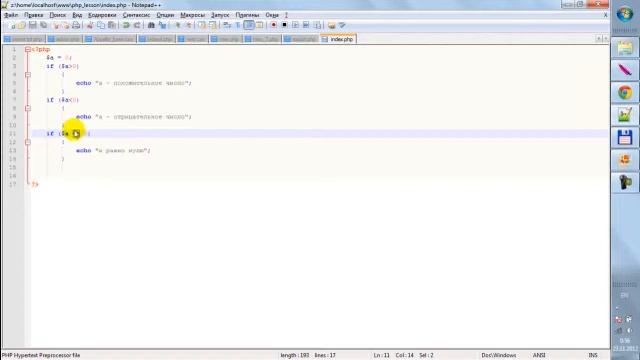The image size is (640, 360).
Task: Open user defined language dialog icon
Action: [x=259, y=25]
